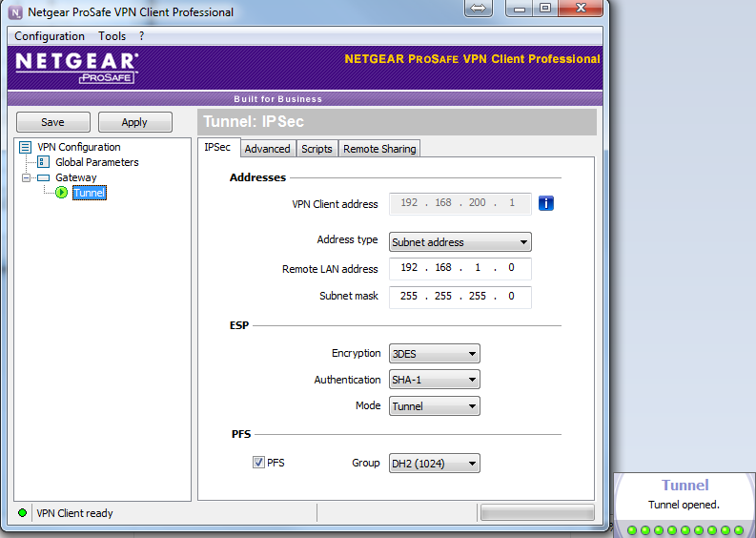Image resolution: width=756 pixels, height=538 pixels.
Task: Click the VPN Configuration tree icon
Action: click(25, 147)
